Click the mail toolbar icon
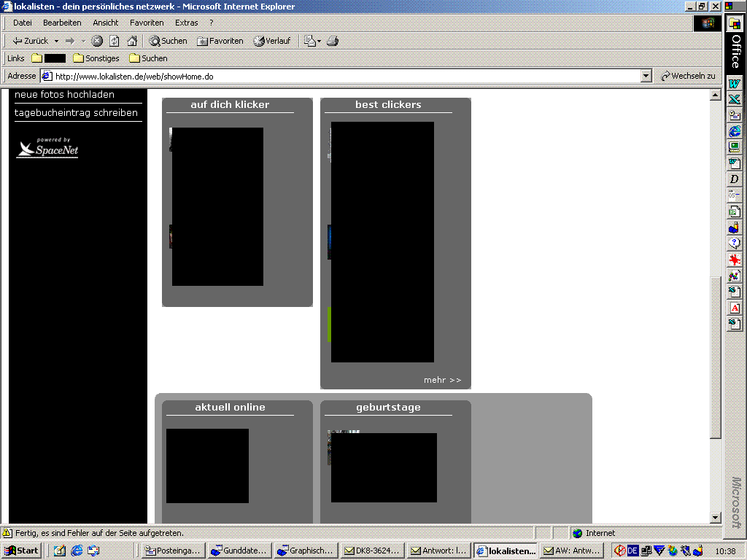 [309, 41]
